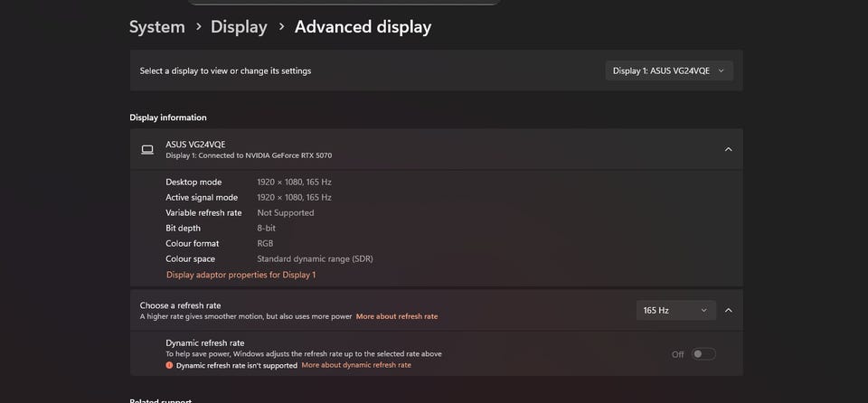Click the chevron arrow after Display breadcrumb
Image resolution: width=868 pixels, height=403 pixels.
pyautogui.click(x=280, y=27)
